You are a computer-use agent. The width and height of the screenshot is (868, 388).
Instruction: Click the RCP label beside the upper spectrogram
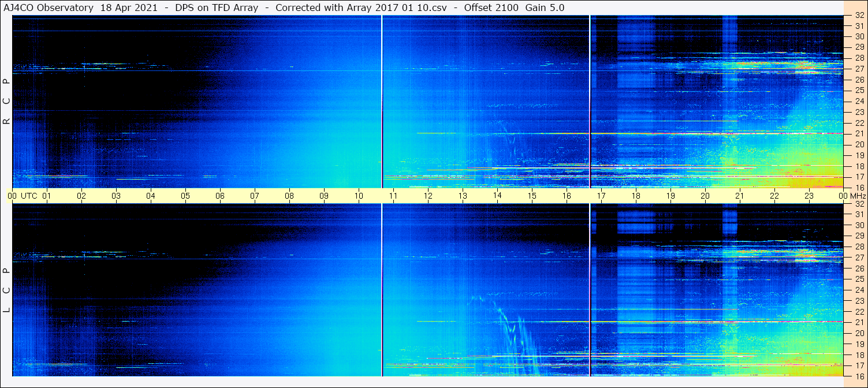pyautogui.click(x=7, y=102)
